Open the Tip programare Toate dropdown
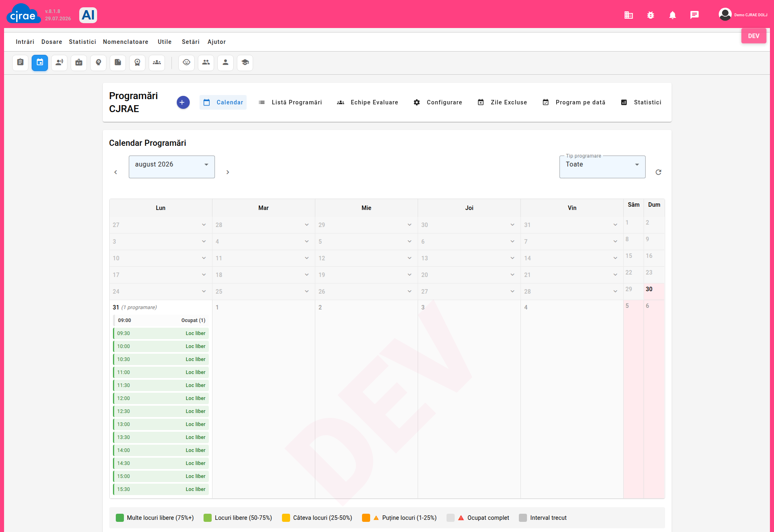Image resolution: width=774 pixels, height=532 pixels. point(602,167)
